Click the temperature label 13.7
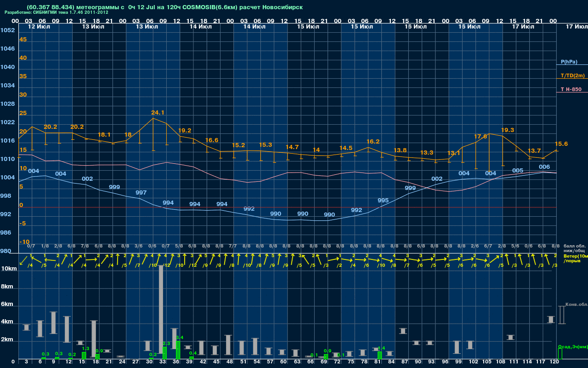Screen dimensions: 588x368 click(x=534, y=151)
